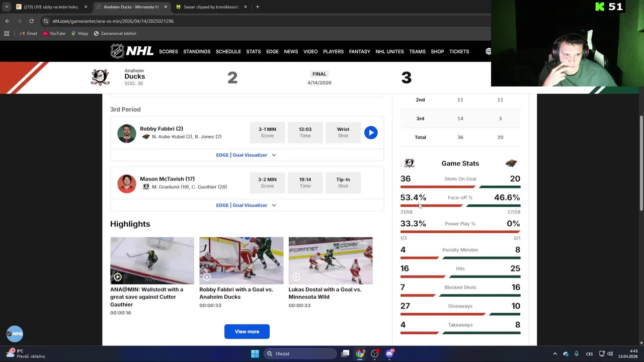Open the Gmail bookmark

pyautogui.click(x=28, y=33)
